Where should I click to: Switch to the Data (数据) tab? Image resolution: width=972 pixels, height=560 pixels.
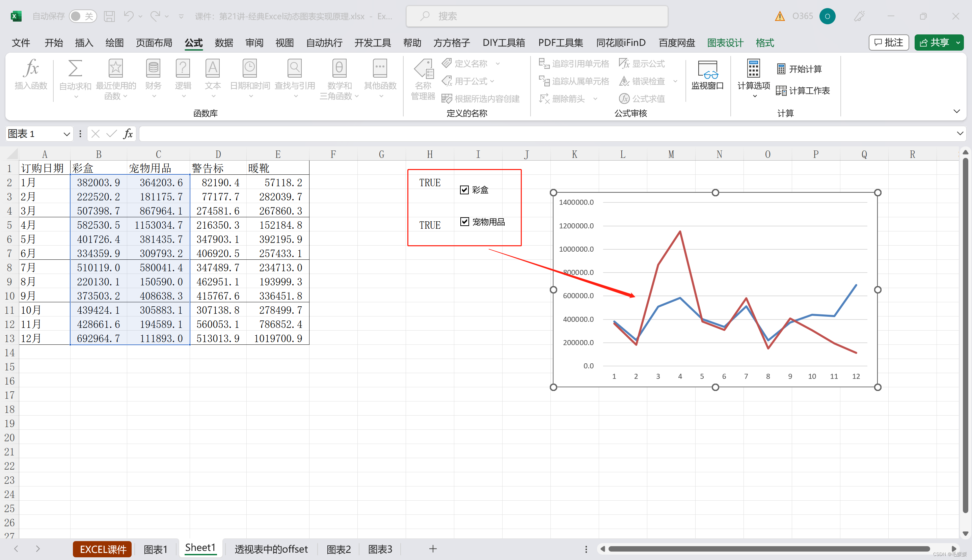(224, 43)
